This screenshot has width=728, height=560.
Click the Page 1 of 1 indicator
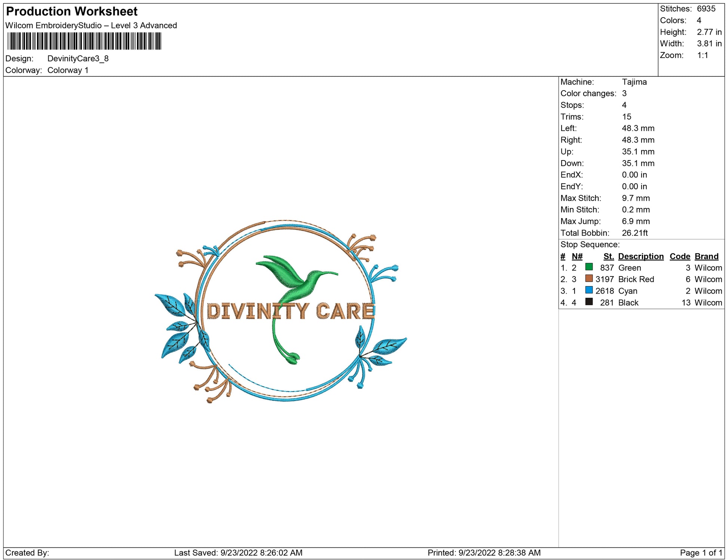(x=701, y=553)
